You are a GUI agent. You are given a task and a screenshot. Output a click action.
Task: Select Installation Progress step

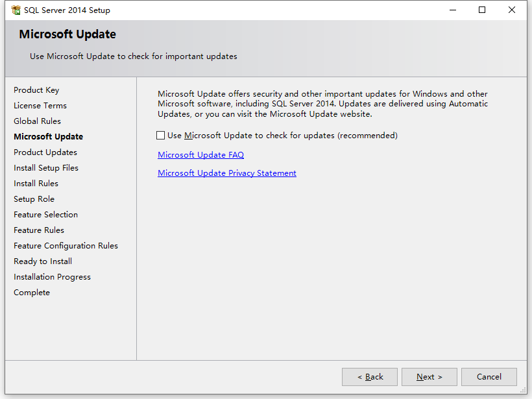53,277
